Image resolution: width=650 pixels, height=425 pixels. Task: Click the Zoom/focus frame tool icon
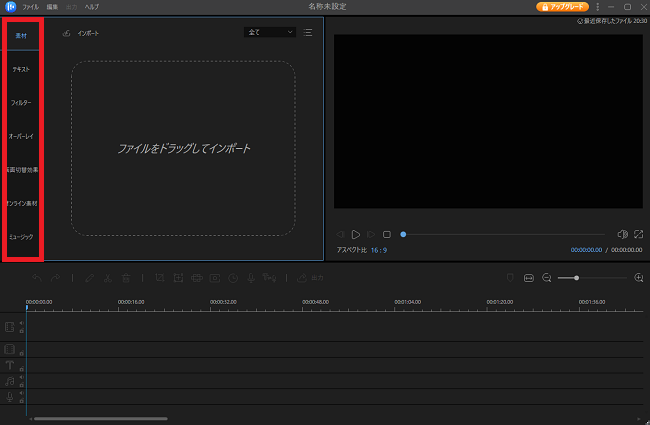[178, 278]
